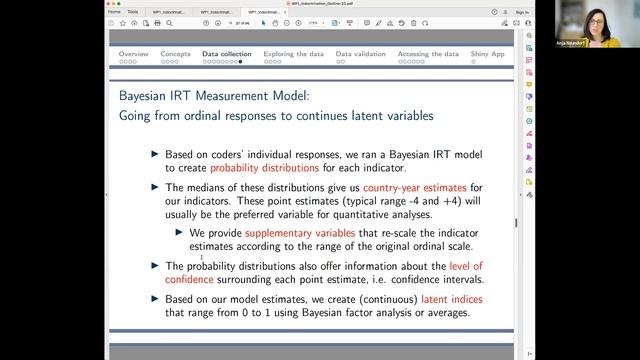Screen dimensions: 640x360
Task: Click the presenter webcam thumbnail
Action: pos(588,24)
